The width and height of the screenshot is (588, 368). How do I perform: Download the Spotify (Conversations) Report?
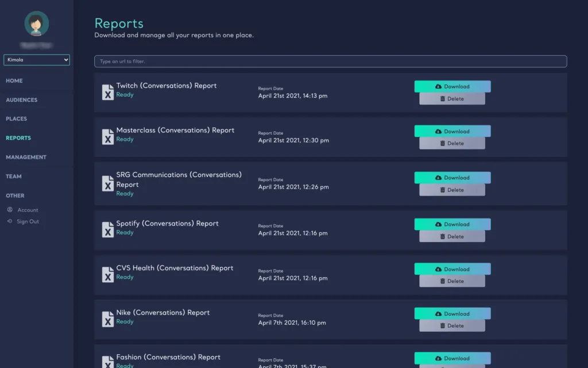tap(452, 224)
